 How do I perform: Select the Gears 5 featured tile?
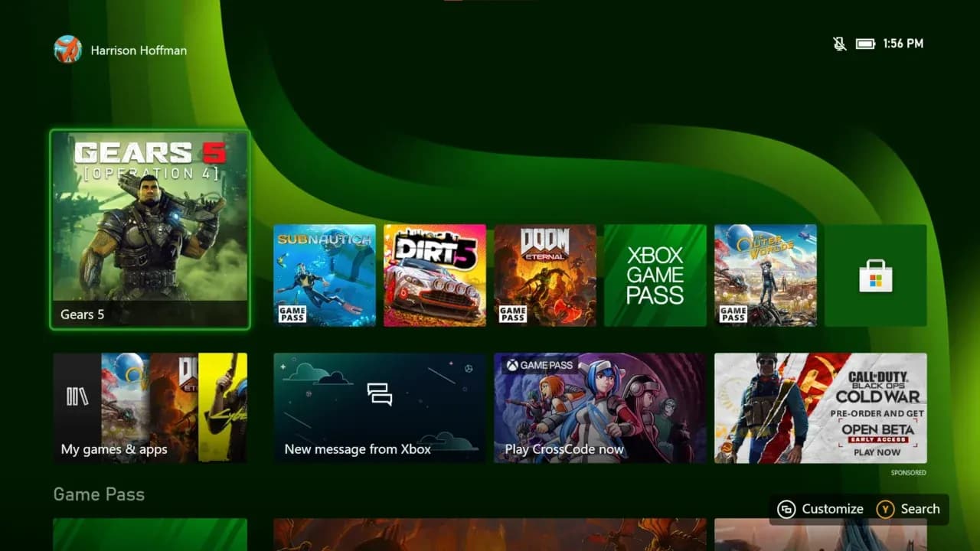click(x=149, y=231)
